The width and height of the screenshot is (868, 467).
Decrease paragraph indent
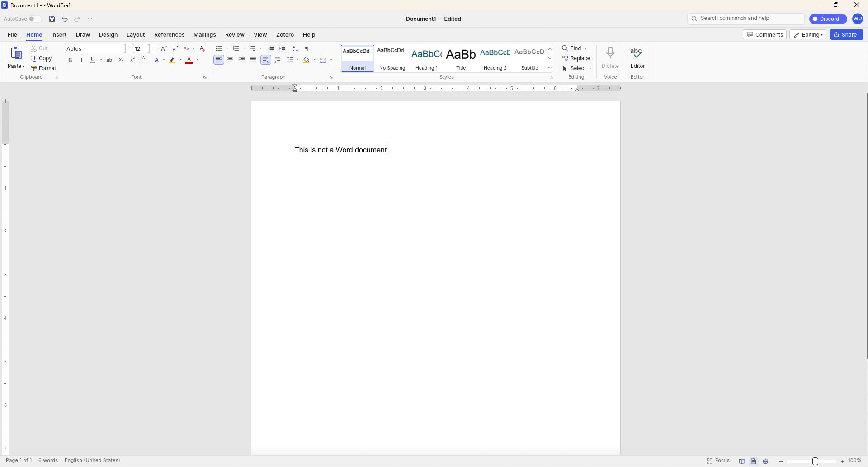271,48
